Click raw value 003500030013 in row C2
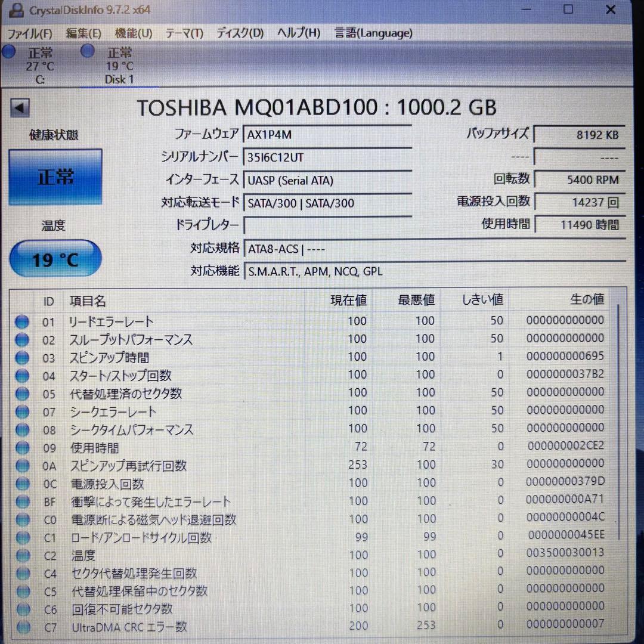Screen dimensions: 644x644 click(x=565, y=552)
